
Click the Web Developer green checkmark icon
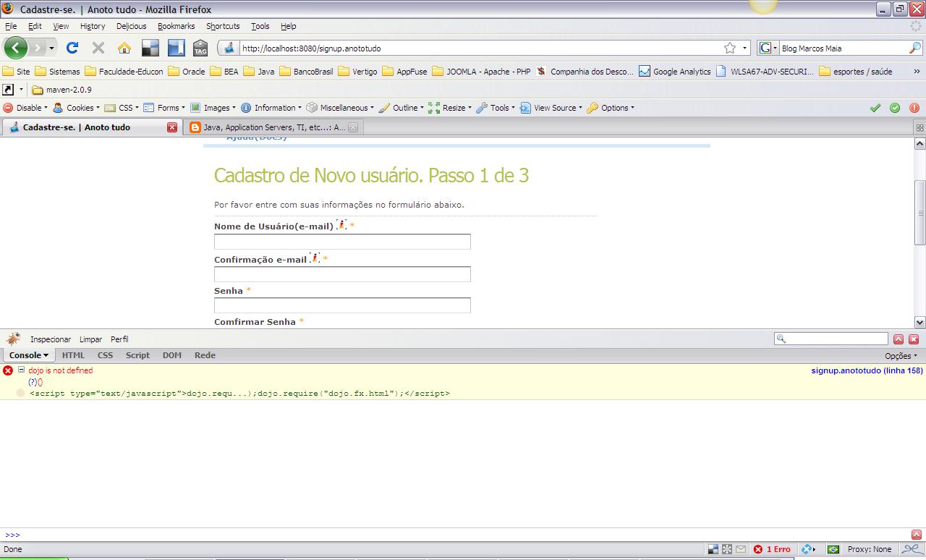875,108
